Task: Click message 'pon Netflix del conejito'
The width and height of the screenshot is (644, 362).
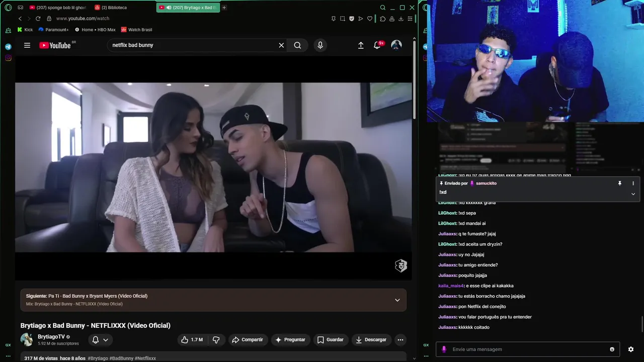Action: (x=482, y=307)
